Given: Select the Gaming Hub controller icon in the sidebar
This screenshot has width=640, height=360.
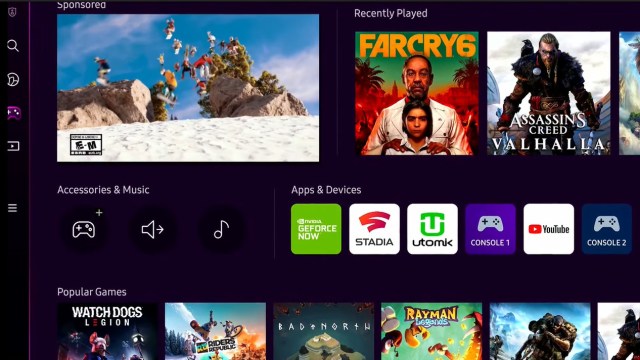Looking at the screenshot, I should coord(13,113).
